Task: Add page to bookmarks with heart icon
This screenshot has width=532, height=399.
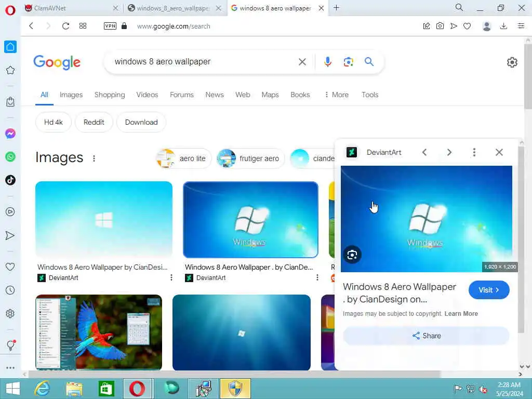Action: tap(467, 26)
